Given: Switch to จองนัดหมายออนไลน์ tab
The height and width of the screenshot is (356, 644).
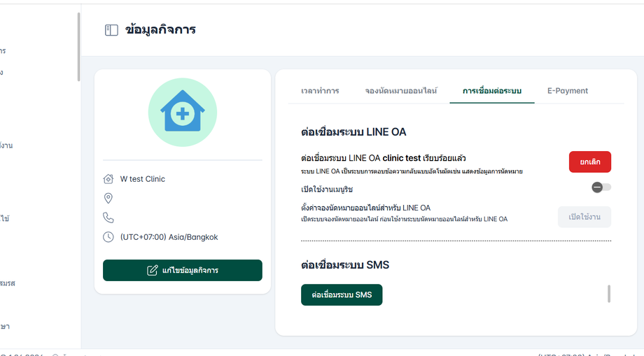Looking at the screenshot, I should [x=401, y=91].
